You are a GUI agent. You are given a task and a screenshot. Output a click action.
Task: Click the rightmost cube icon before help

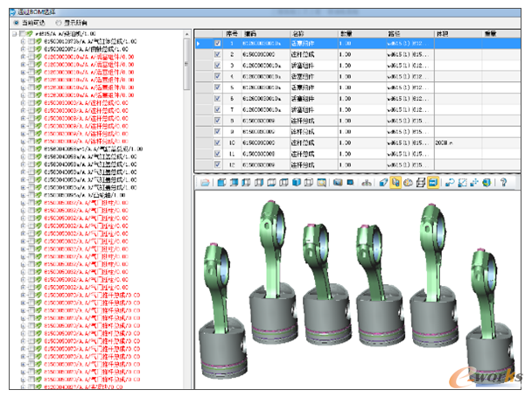(x=487, y=183)
